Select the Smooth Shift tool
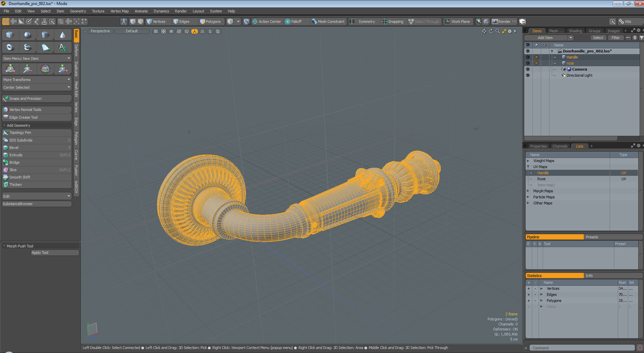This screenshot has height=353, width=644. (37, 177)
